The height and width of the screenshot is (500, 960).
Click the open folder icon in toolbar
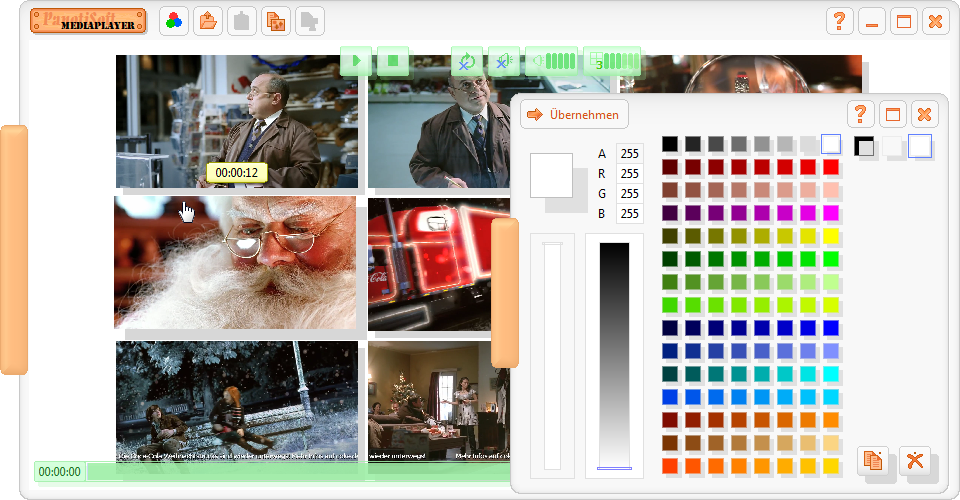click(207, 21)
